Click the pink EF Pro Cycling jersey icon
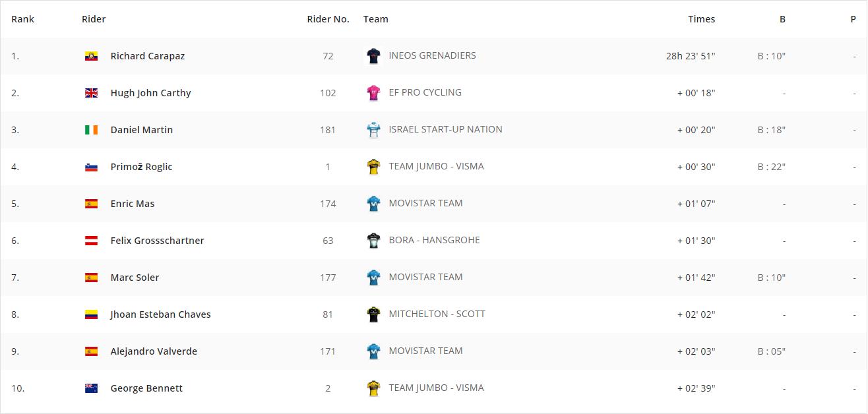Viewport: 868px width, 414px height. [x=374, y=93]
